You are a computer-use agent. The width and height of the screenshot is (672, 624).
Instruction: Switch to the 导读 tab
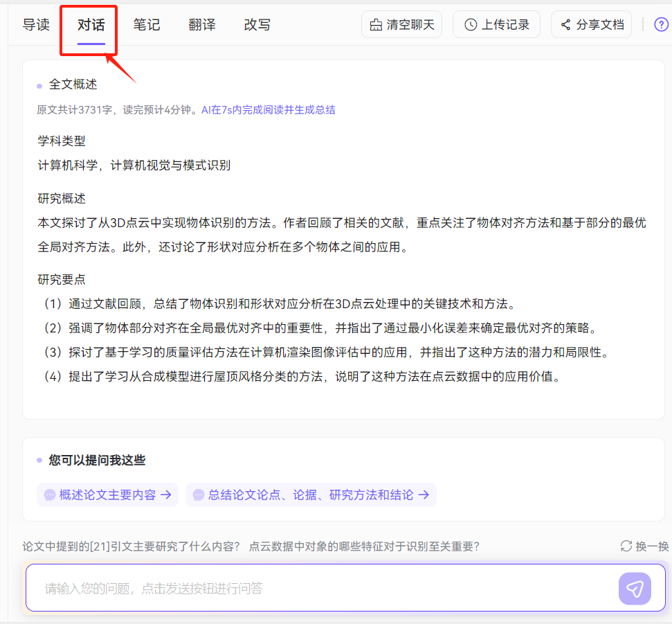36,25
